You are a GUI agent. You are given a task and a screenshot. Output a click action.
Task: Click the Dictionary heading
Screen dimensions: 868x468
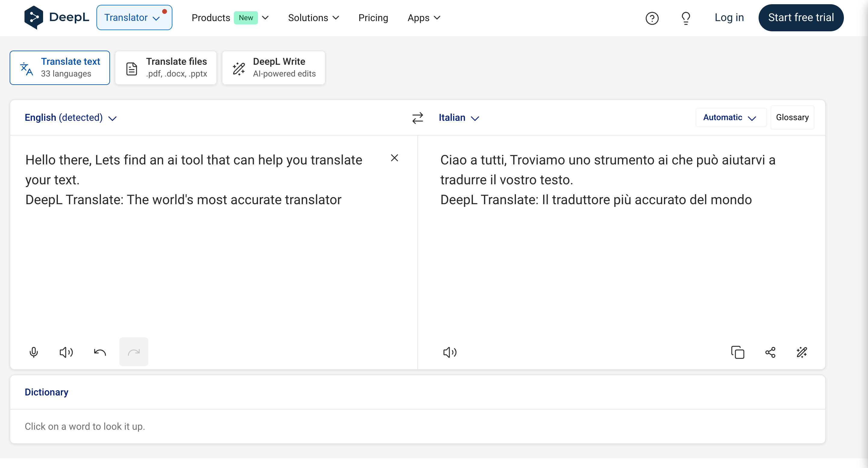pyautogui.click(x=46, y=392)
